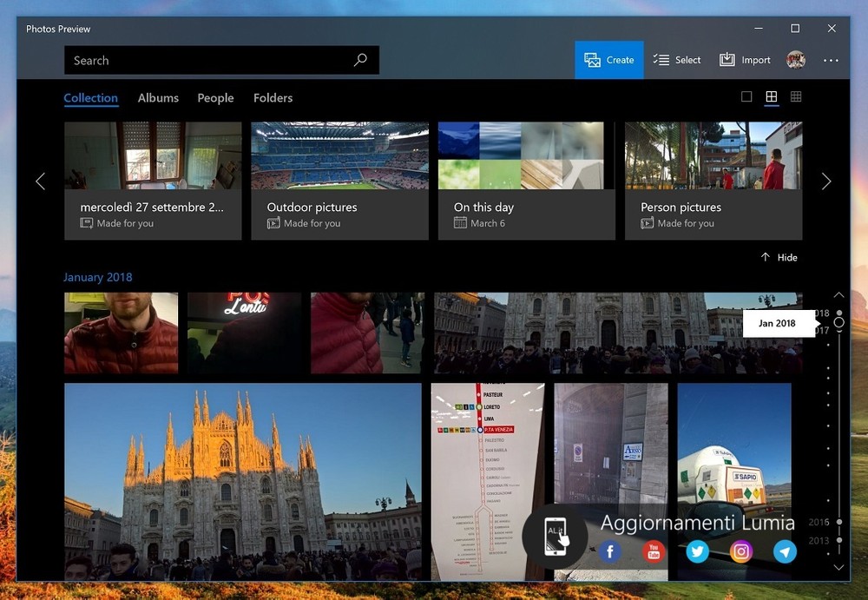The height and width of the screenshot is (600, 868).
Task: Open the sunset Milan cathedral photo
Action: [242, 481]
